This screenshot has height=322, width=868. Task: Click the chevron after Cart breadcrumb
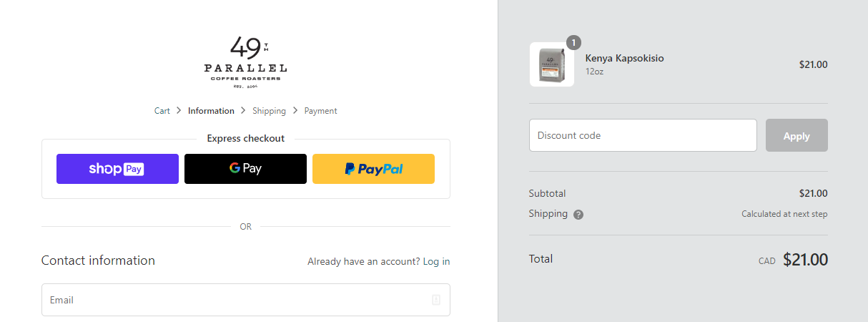pos(179,111)
